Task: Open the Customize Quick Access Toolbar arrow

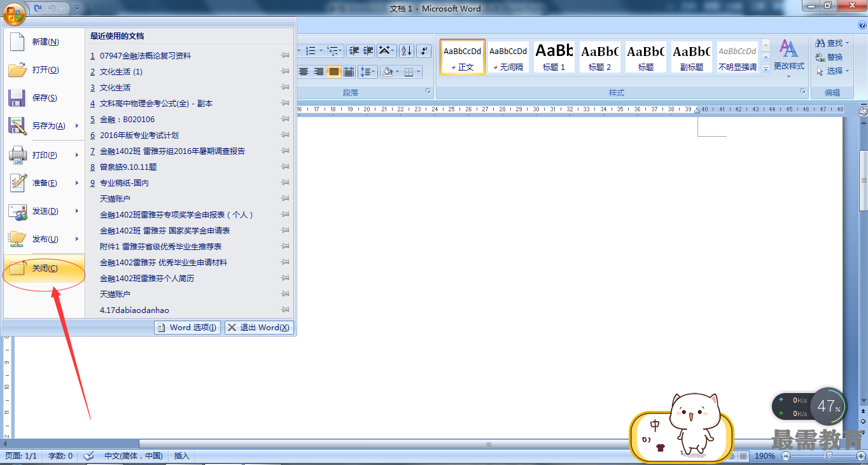Action: click(77, 8)
